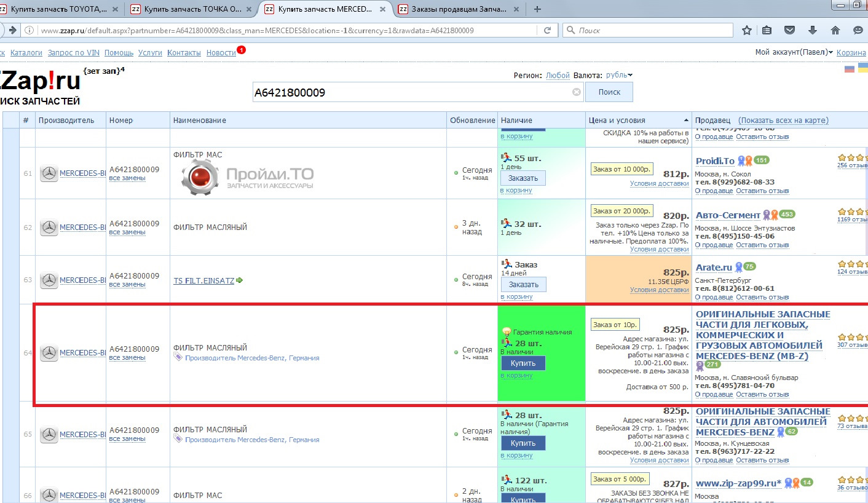
Task: Reload the page with refresh icon
Action: click(x=547, y=31)
